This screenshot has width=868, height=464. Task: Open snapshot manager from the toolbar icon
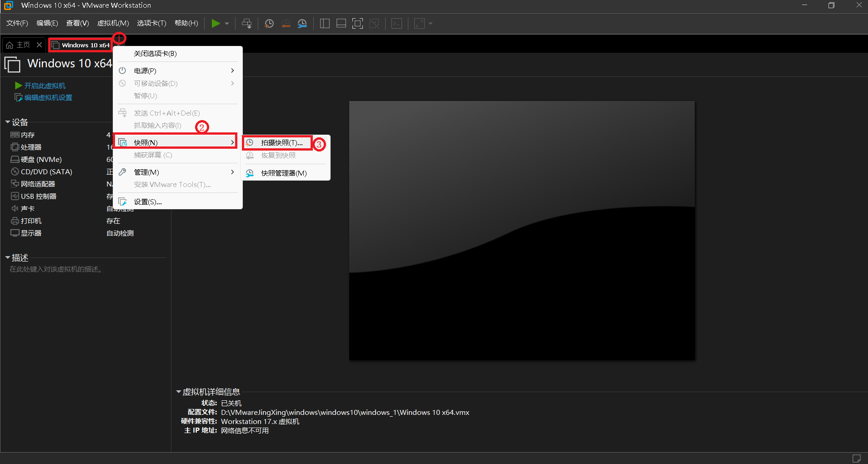(x=302, y=24)
